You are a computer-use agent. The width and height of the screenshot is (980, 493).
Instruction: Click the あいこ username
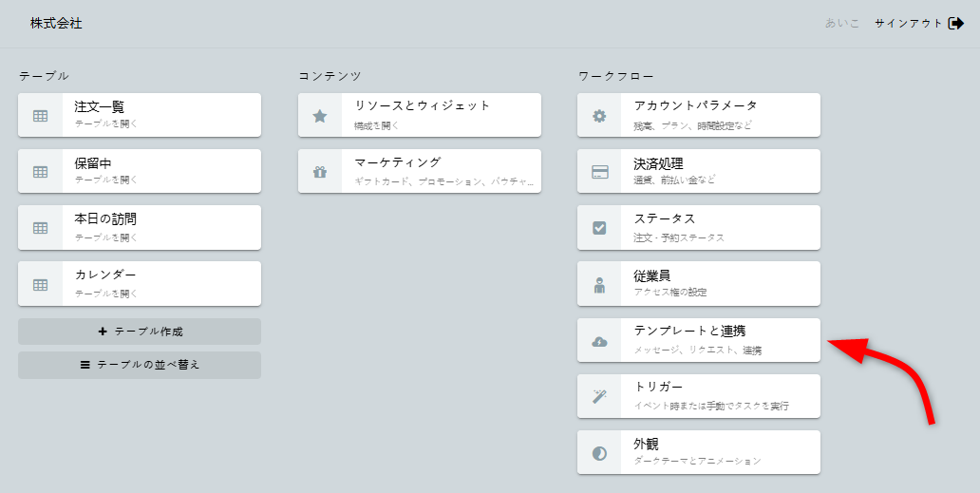[x=842, y=23]
